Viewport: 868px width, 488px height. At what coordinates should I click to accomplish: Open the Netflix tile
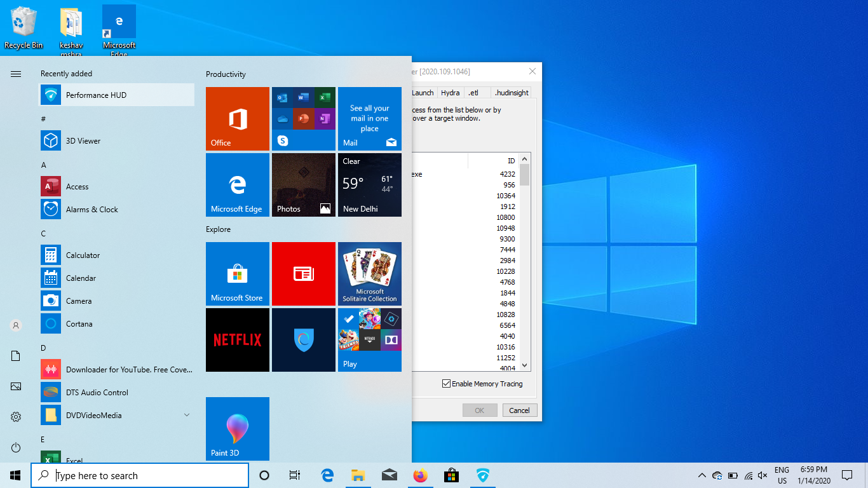(x=238, y=340)
